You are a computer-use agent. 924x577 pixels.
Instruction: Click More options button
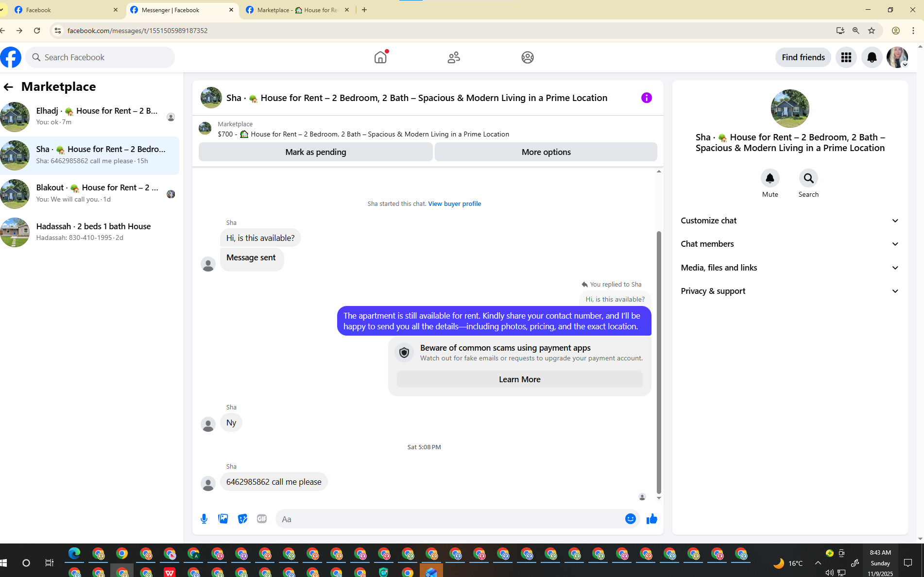[x=546, y=152]
